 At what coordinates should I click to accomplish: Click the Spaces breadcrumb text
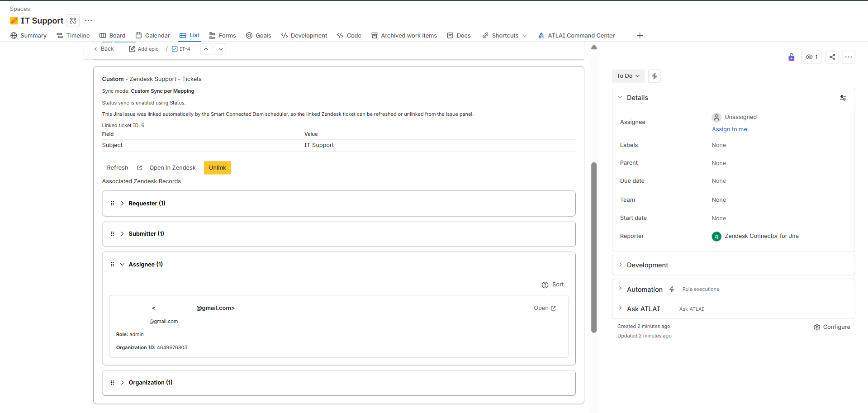pos(20,9)
